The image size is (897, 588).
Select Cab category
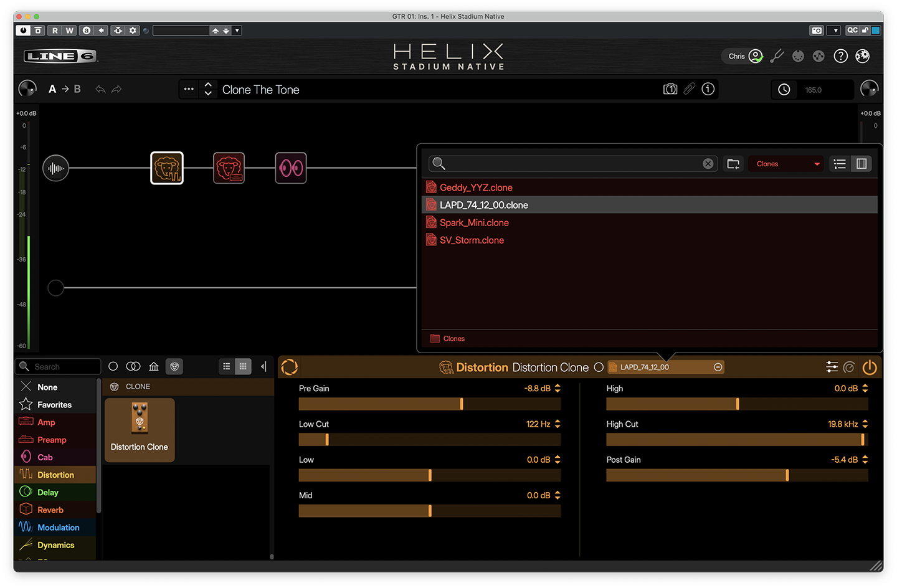(55, 457)
